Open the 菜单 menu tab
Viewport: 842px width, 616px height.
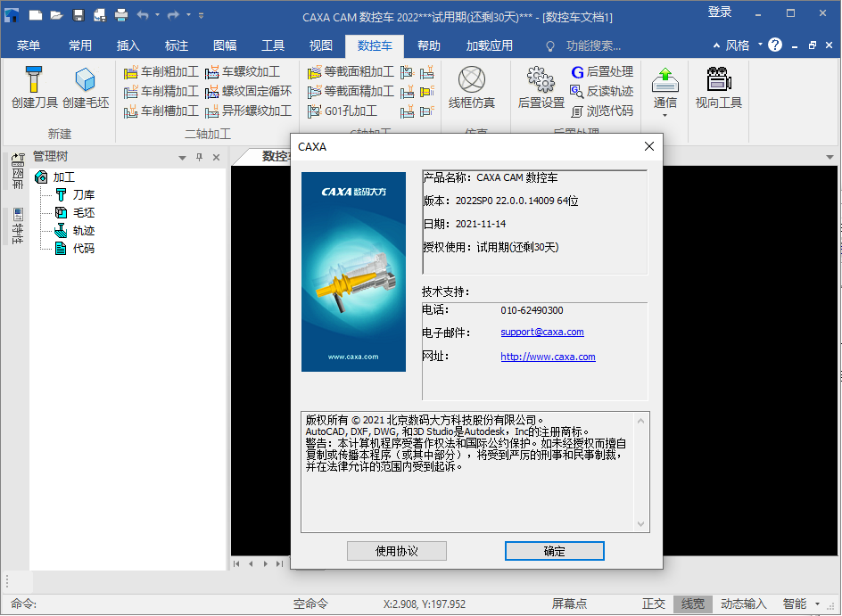point(28,45)
